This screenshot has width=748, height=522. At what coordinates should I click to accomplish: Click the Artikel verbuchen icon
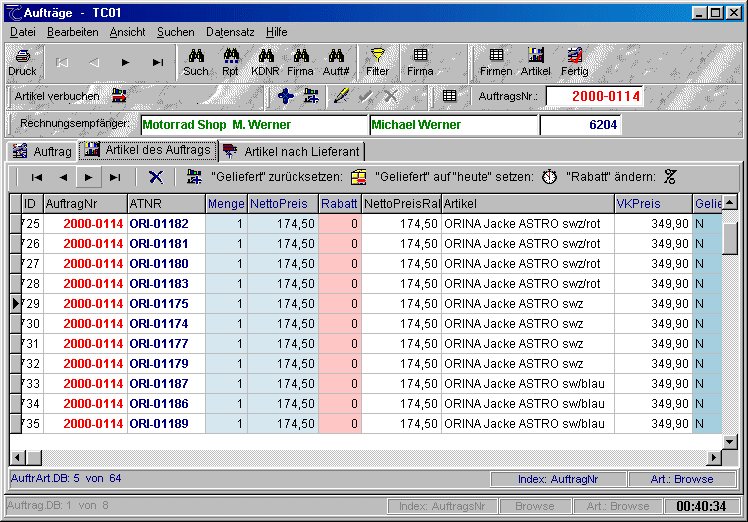(x=120, y=96)
